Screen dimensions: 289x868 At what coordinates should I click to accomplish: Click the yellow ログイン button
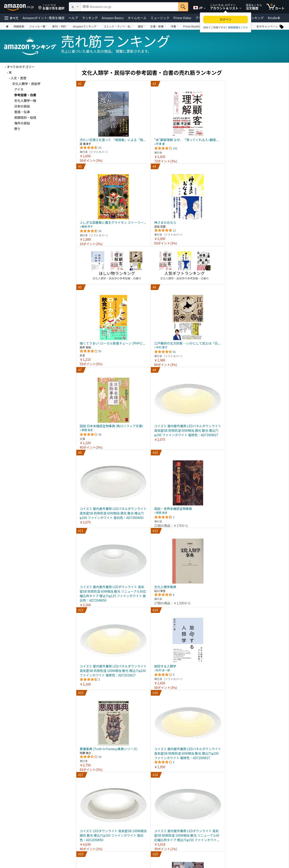pyautogui.click(x=225, y=20)
